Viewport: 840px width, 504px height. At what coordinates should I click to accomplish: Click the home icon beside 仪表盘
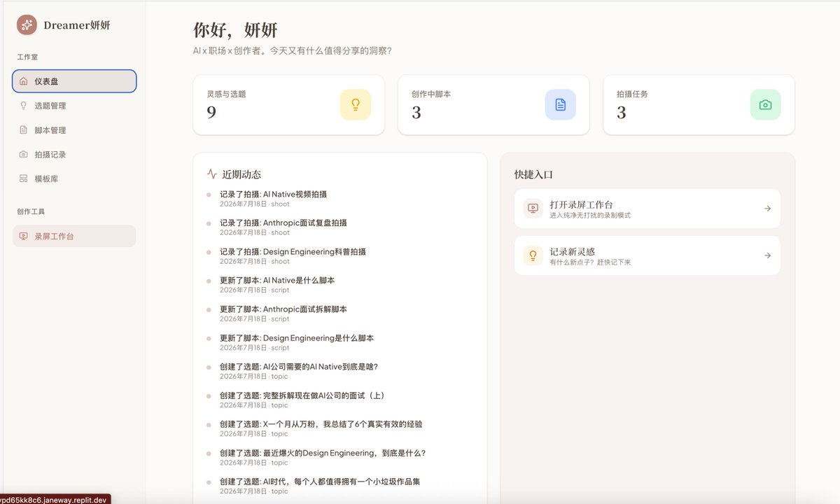23,81
